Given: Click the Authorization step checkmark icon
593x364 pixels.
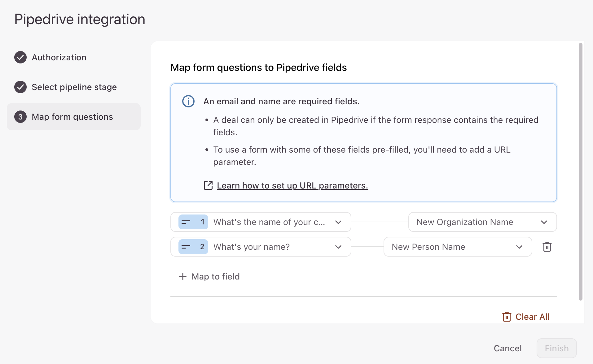Looking at the screenshot, I should (20, 57).
